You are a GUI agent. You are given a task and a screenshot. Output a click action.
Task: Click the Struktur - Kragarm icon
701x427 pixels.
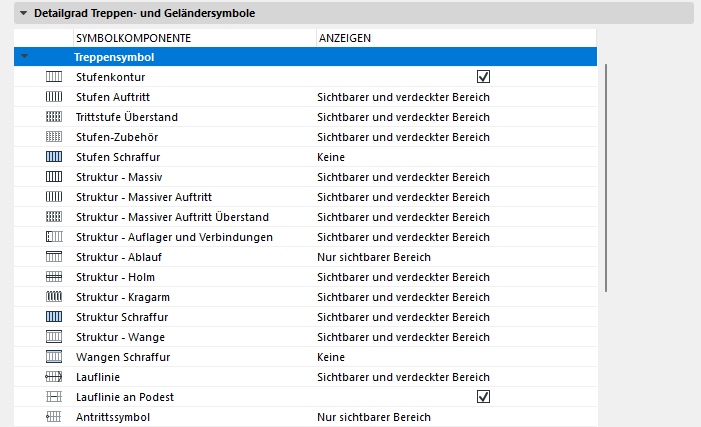click(x=54, y=297)
